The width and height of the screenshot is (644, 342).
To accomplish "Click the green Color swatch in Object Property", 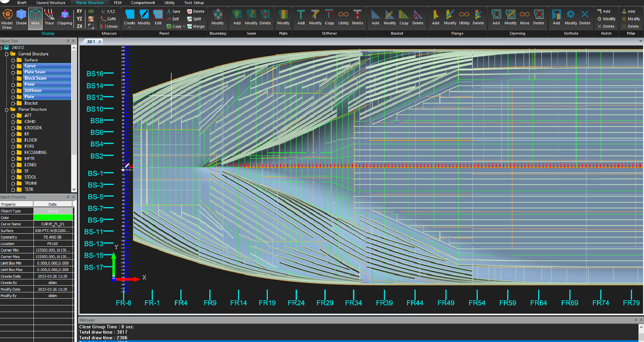I will (x=53, y=218).
